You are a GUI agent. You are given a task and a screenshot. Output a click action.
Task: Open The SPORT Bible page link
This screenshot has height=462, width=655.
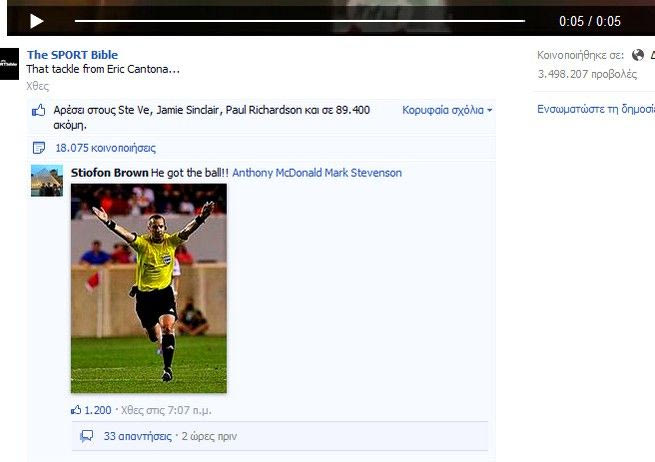coord(72,55)
